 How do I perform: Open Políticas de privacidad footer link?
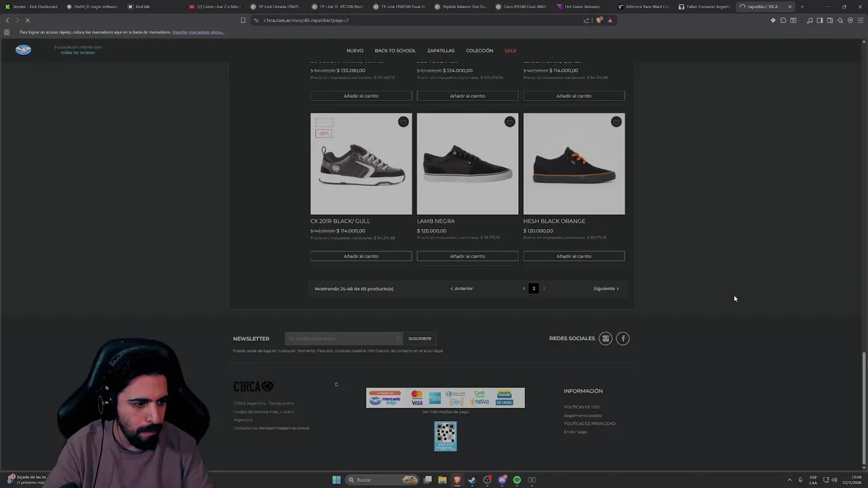[589, 424]
